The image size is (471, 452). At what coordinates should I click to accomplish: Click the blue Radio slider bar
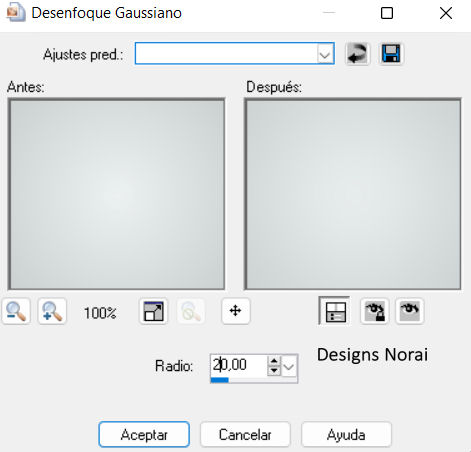click(254, 380)
